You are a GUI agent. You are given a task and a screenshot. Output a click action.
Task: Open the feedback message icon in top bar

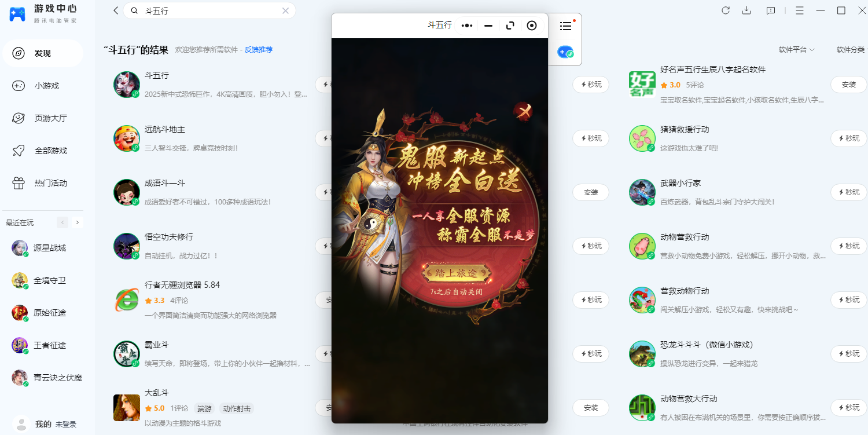point(771,10)
